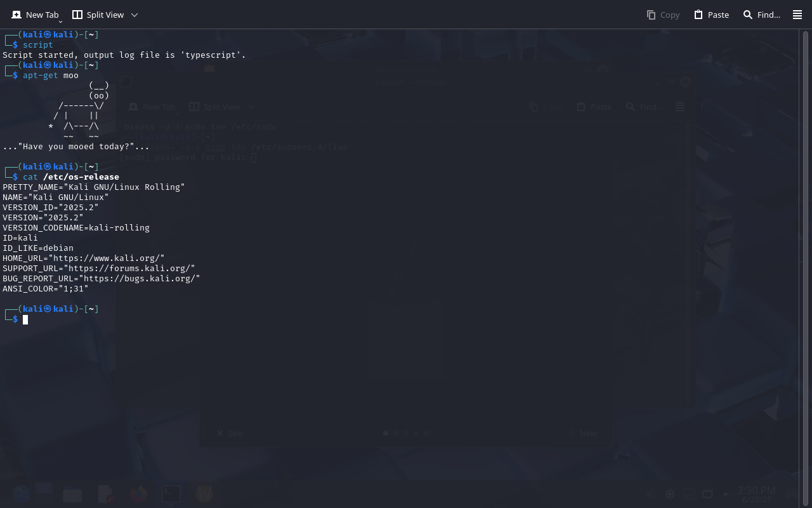The width and height of the screenshot is (812, 508).
Task: Open a new tab in the front terminal
Action: 35,15
